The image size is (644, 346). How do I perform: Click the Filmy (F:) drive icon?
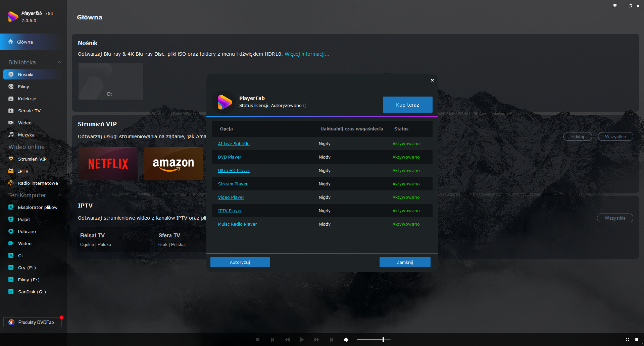11,280
